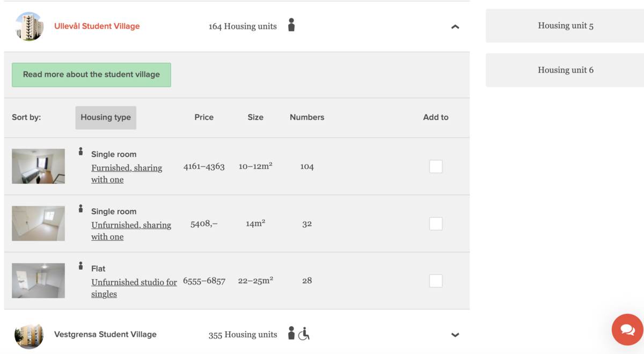The height and width of the screenshot is (354, 644).
Task: Select the checkbox for unfurnished studio flat
Action: [436, 281]
